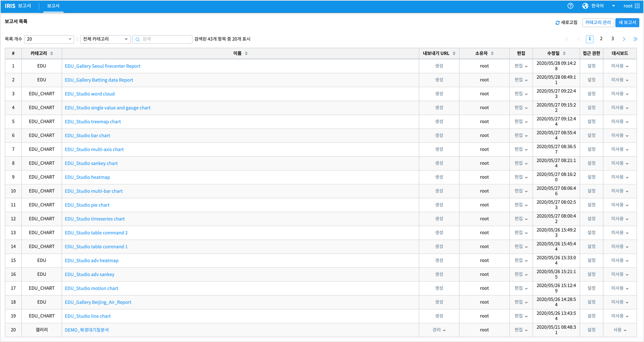Open EDU_Studio adv sankey link

coord(90,274)
